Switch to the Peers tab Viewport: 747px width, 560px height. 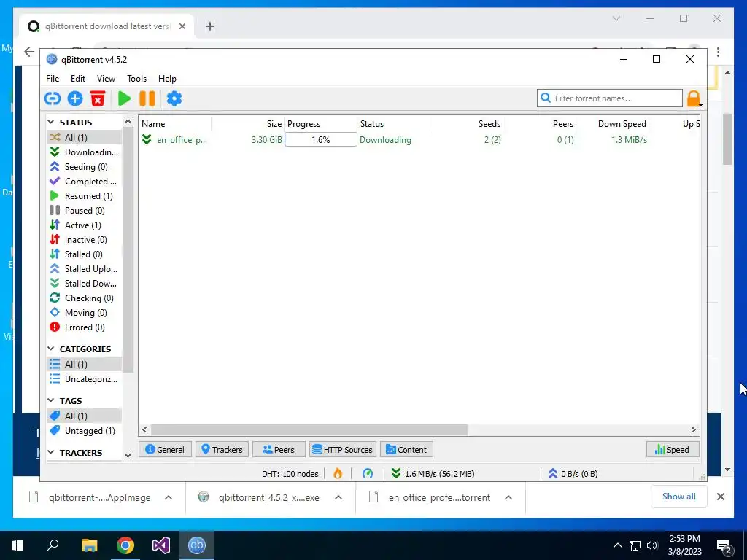(279, 449)
